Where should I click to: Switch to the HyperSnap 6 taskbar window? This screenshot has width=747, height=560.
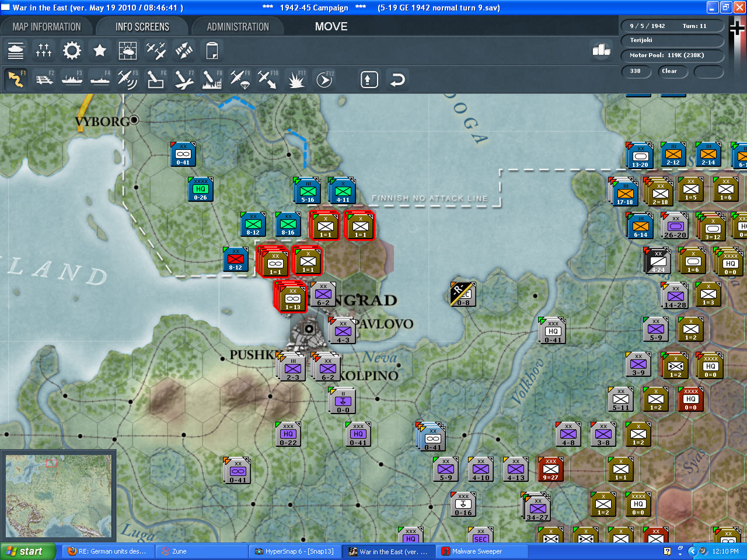pos(295,551)
